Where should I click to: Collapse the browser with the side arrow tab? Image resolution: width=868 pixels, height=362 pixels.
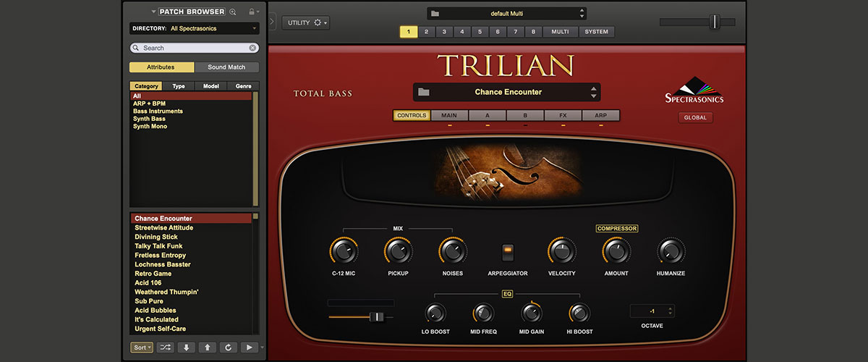272,22
